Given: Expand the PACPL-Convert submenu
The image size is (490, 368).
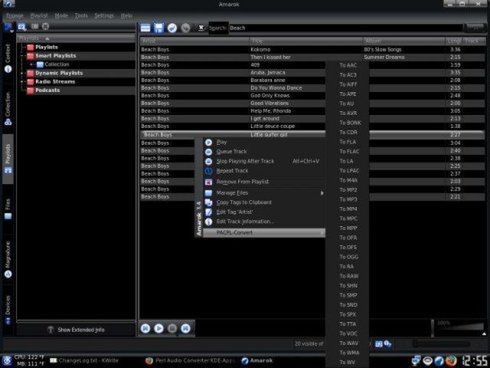Looking at the screenshot, I should click(264, 233).
